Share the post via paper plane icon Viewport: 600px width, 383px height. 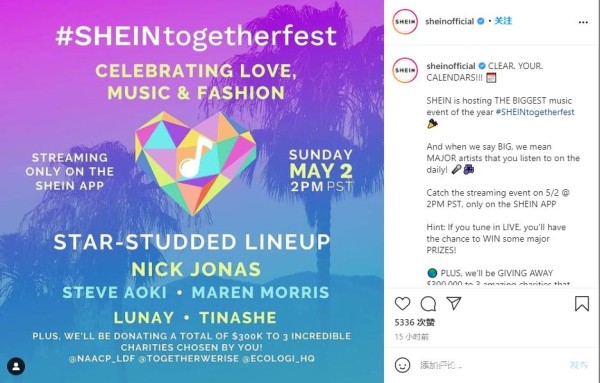454,303
